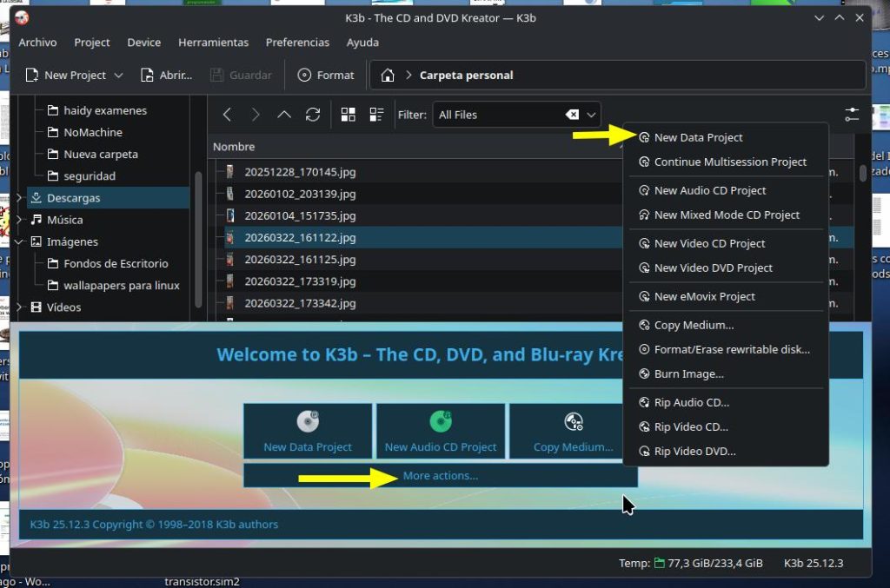The width and height of the screenshot is (890, 588).
Task: Choose Burn Image... in the menu
Action: coord(726,373)
